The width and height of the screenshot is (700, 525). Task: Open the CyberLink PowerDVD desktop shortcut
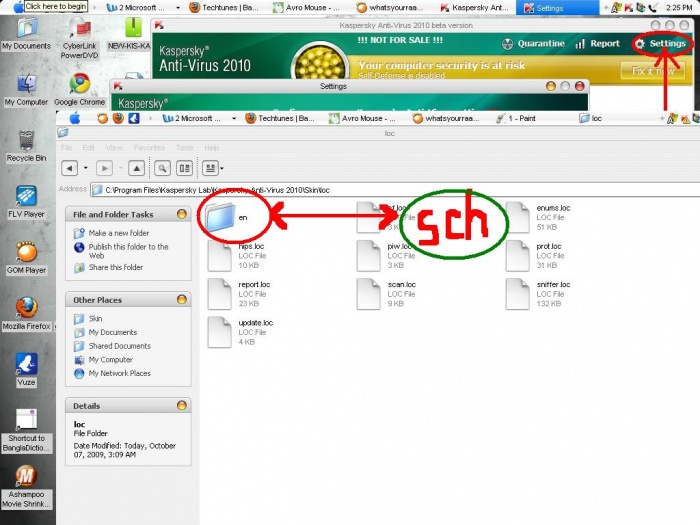click(x=79, y=38)
